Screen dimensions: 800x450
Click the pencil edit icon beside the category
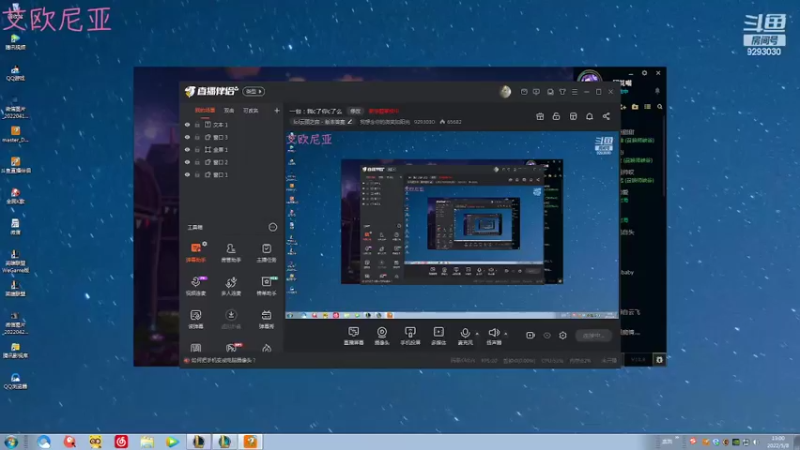350,121
